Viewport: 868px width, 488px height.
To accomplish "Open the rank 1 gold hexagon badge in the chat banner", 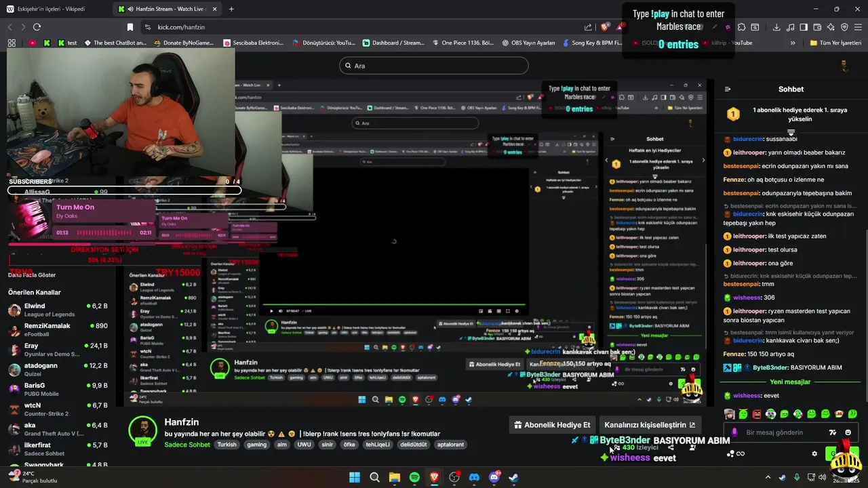I will coord(732,115).
